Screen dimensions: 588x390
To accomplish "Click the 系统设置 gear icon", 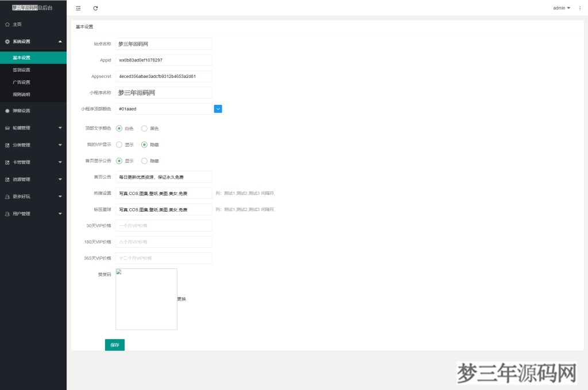I will (x=8, y=41).
